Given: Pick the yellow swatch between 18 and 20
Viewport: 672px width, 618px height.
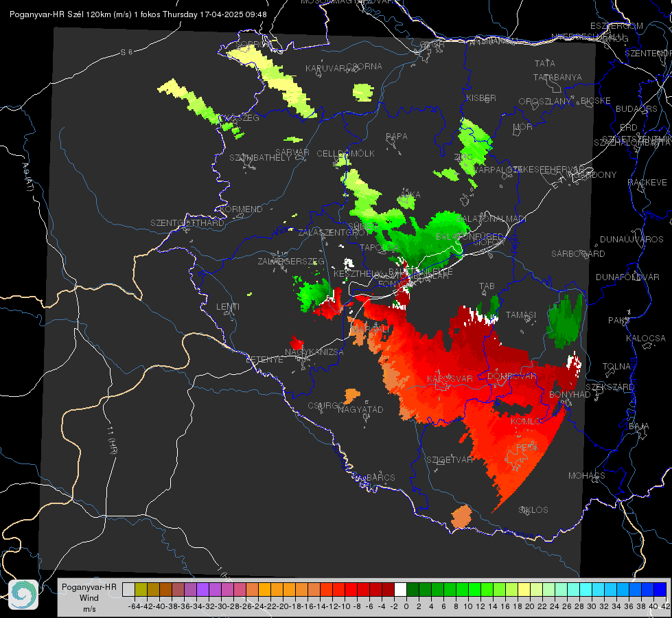Looking at the screenshot, I should tap(524, 590).
